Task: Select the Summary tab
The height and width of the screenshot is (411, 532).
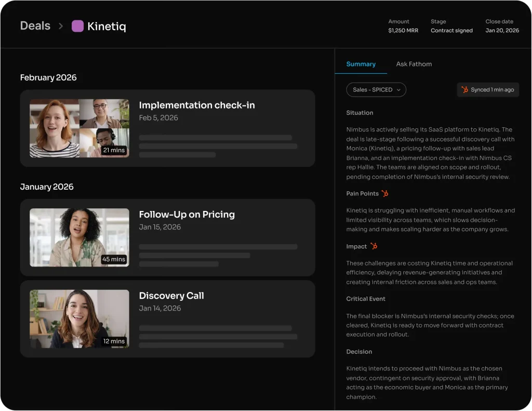Action: click(x=361, y=64)
